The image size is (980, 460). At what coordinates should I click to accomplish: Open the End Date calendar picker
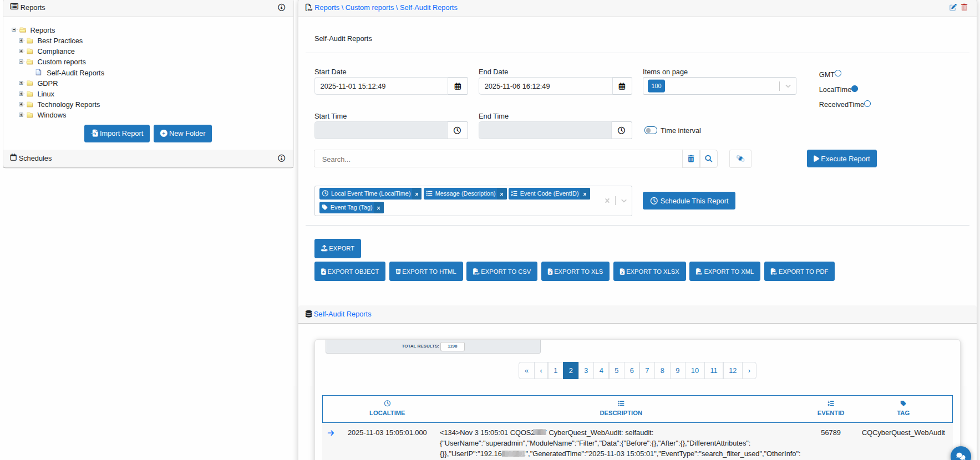pyautogui.click(x=622, y=86)
